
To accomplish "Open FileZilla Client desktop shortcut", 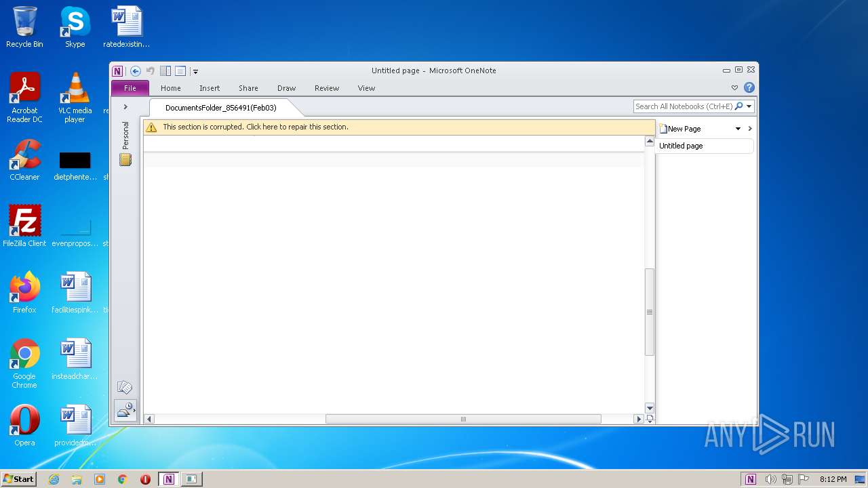I will pyautogui.click(x=24, y=226).
